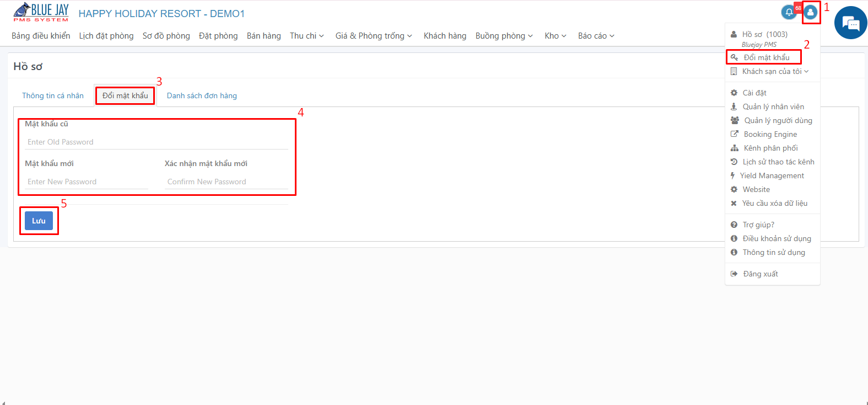Open the Đặt phòng menu item
Viewport: 868px width, 405px height.
pyautogui.click(x=218, y=36)
